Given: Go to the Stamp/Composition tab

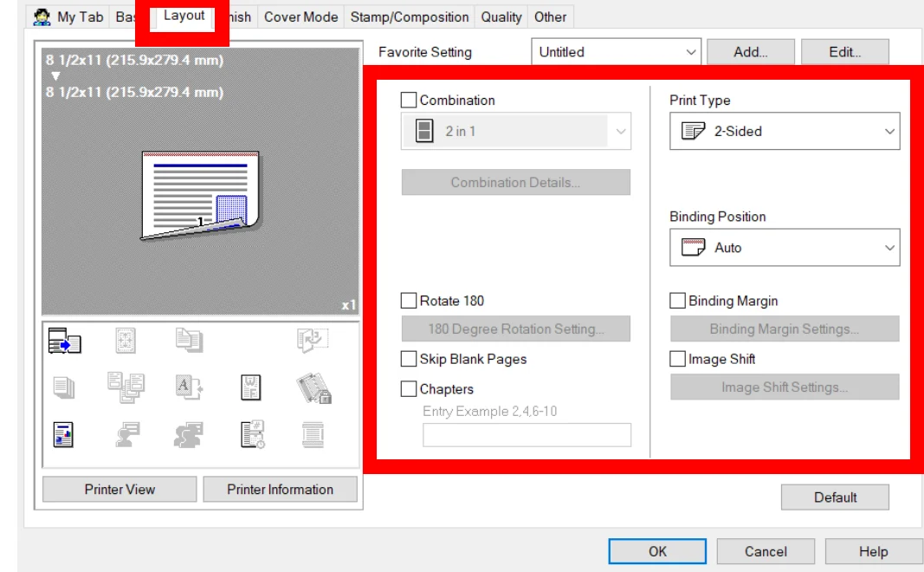Looking at the screenshot, I should pos(410,17).
